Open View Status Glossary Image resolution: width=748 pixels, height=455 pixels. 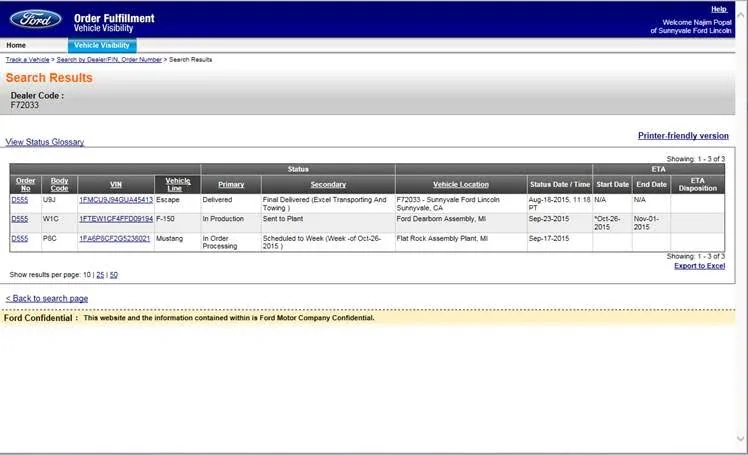click(x=44, y=142)
